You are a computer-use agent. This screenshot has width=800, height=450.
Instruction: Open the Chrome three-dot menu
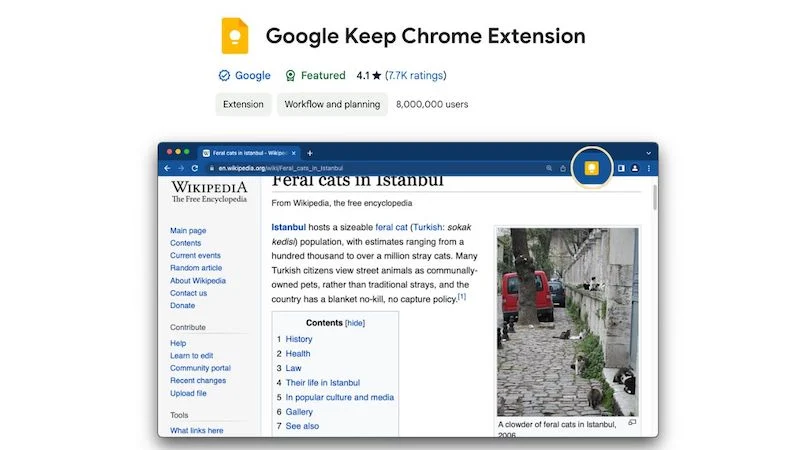coord(648,168)
